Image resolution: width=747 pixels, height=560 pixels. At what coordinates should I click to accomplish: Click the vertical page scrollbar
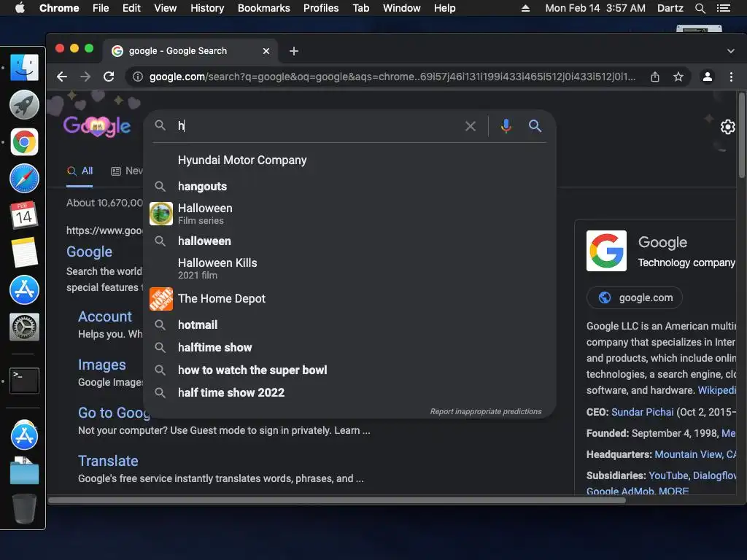[x=741, y=136]
